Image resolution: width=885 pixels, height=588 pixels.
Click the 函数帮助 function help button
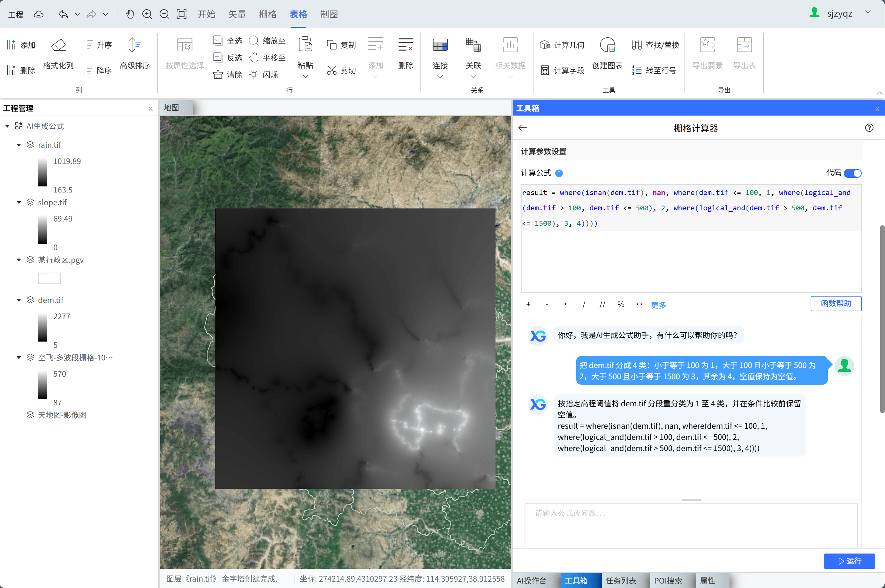(836, 303)
